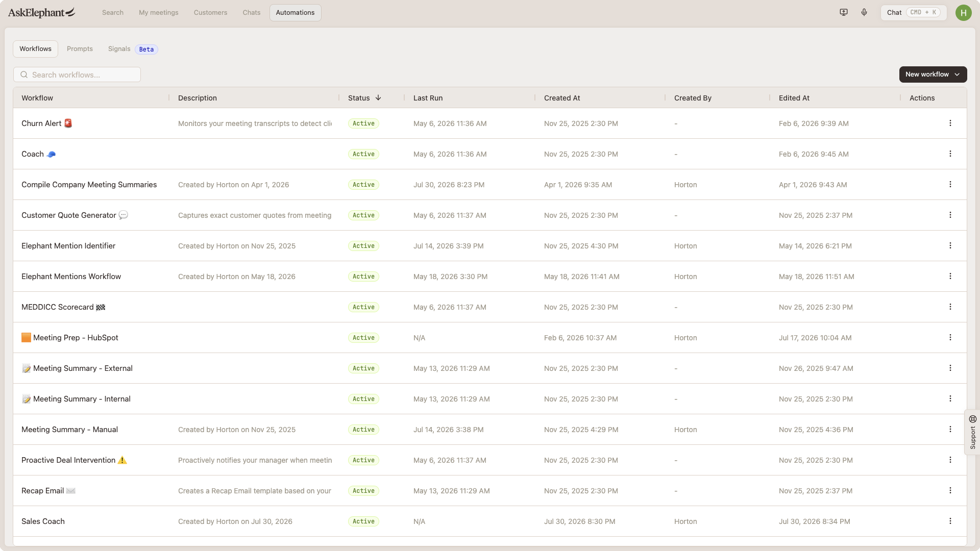
Task: Sort by the Edited At column header
Action: point(794,98)
